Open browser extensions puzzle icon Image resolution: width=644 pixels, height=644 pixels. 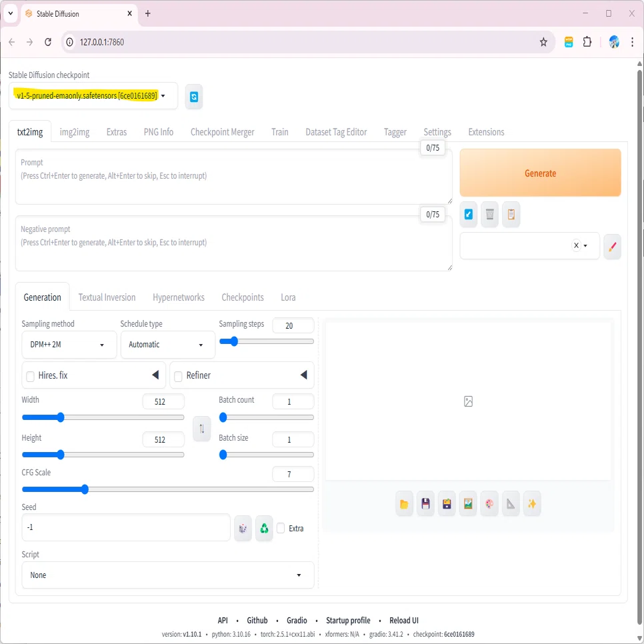pyautogui.click(x=587, y=42)
